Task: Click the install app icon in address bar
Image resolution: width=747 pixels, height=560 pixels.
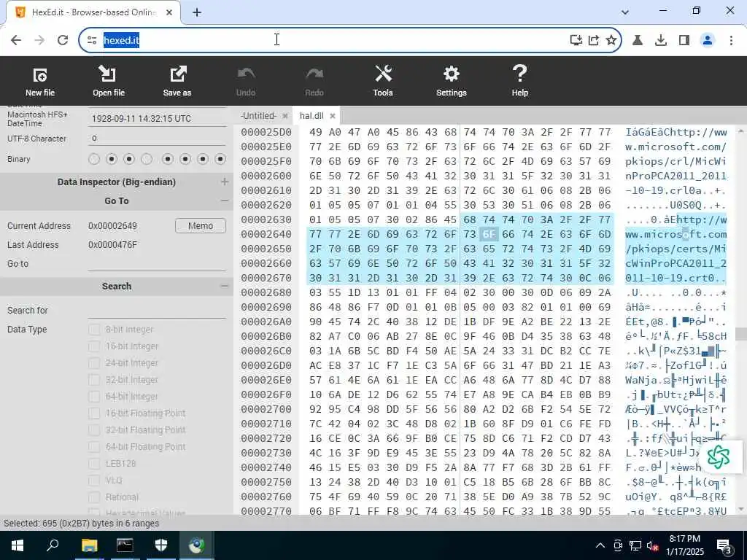Action: [576, 40]
